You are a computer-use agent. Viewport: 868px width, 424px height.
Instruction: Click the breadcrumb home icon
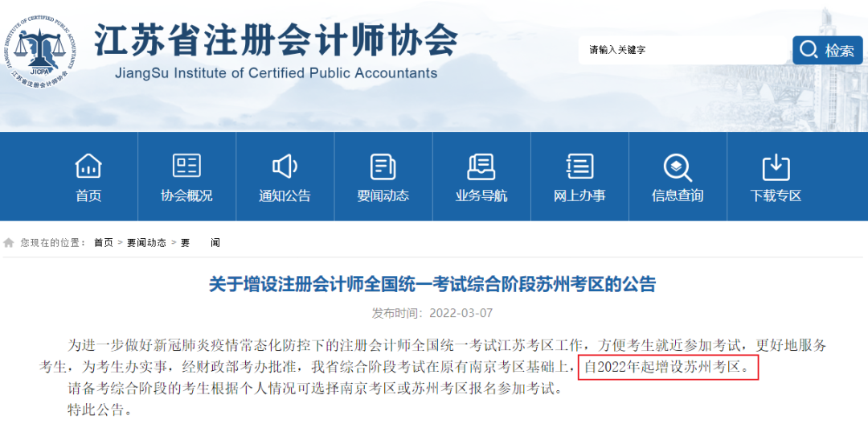pyautogui.click(x=9, y=242)
